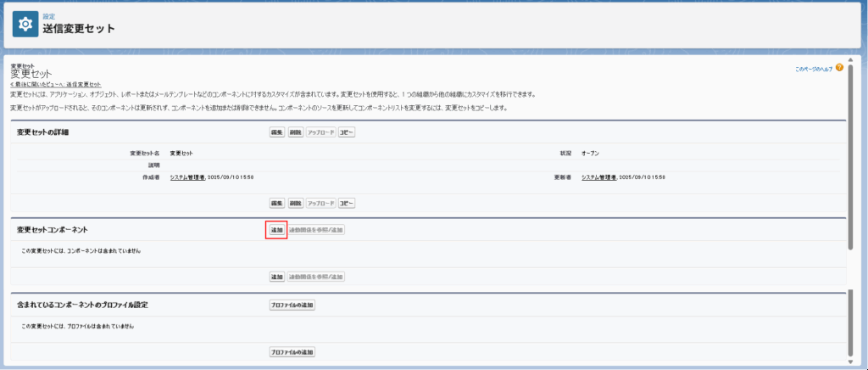Screen dimensions: 868x370
Task: Click the red-highlighted 追加 button
Action: point(276,230)
